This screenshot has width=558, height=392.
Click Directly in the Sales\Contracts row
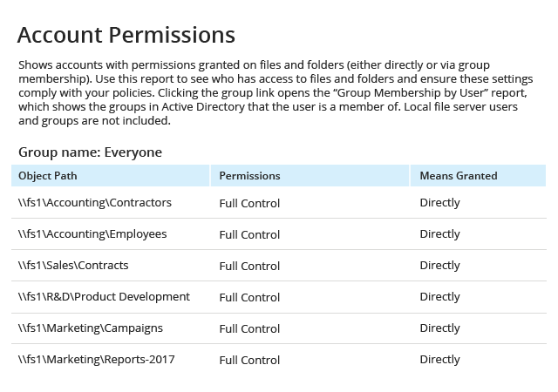click(439, 266)
